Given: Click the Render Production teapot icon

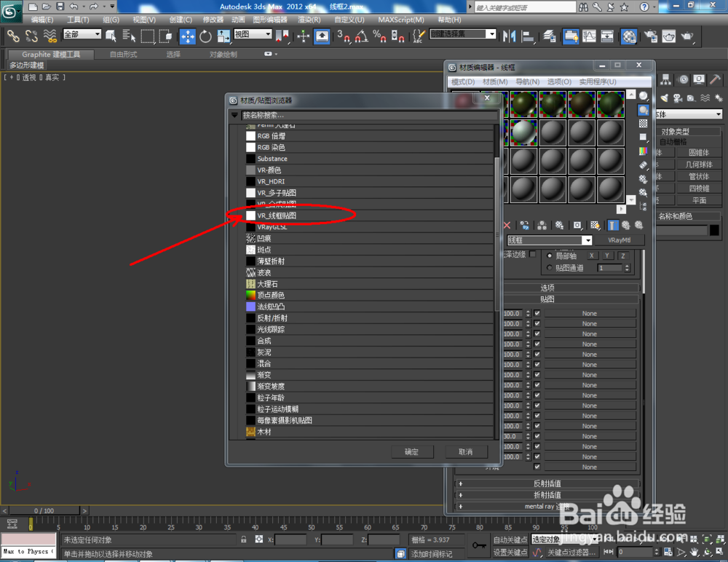Looking at the screenshot, I should click(x=687, y=36).
